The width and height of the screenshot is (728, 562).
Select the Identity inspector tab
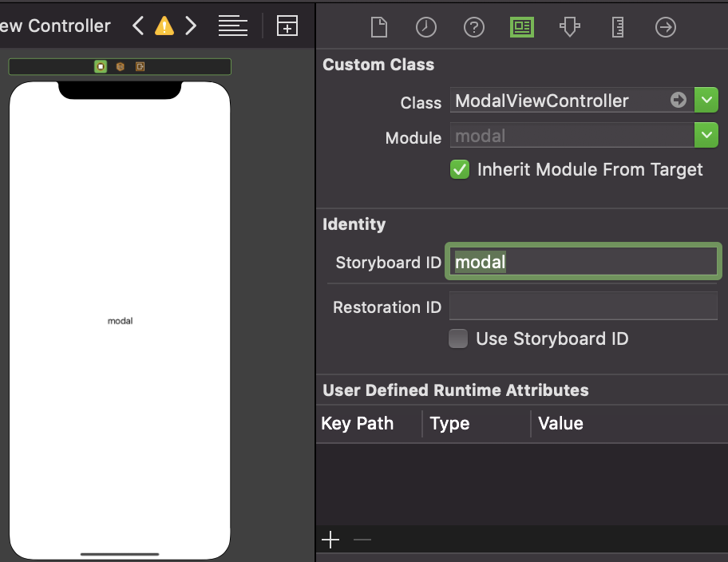[522, 27]
